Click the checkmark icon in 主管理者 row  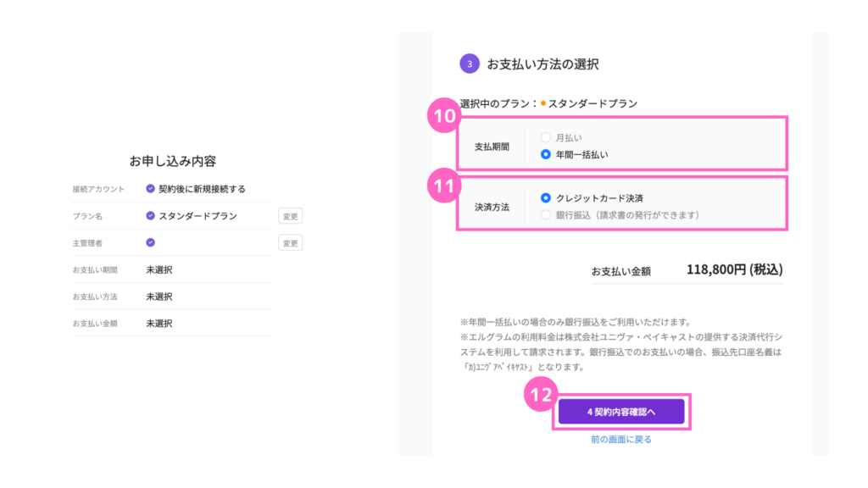(150, 242)
